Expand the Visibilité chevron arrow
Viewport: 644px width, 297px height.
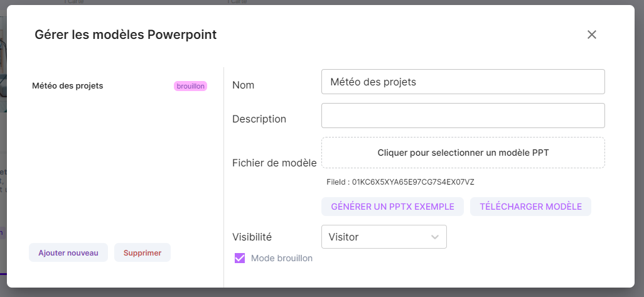pos(434,237)
